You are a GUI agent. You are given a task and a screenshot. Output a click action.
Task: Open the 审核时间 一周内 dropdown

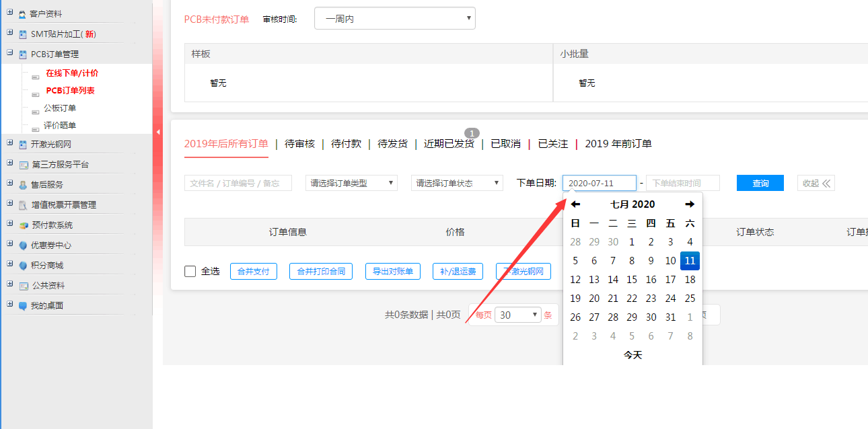pyautogui.click(x=394, y=19)
